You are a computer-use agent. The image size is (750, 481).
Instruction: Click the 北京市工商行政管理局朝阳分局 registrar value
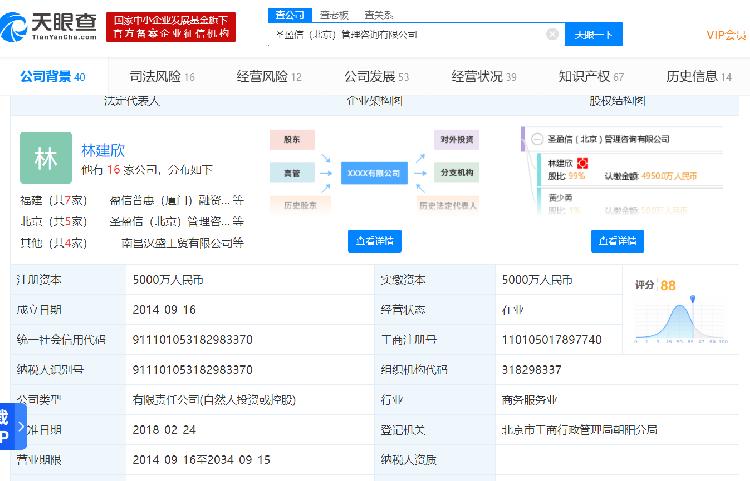pyautogui.click(x=579, y=430)
